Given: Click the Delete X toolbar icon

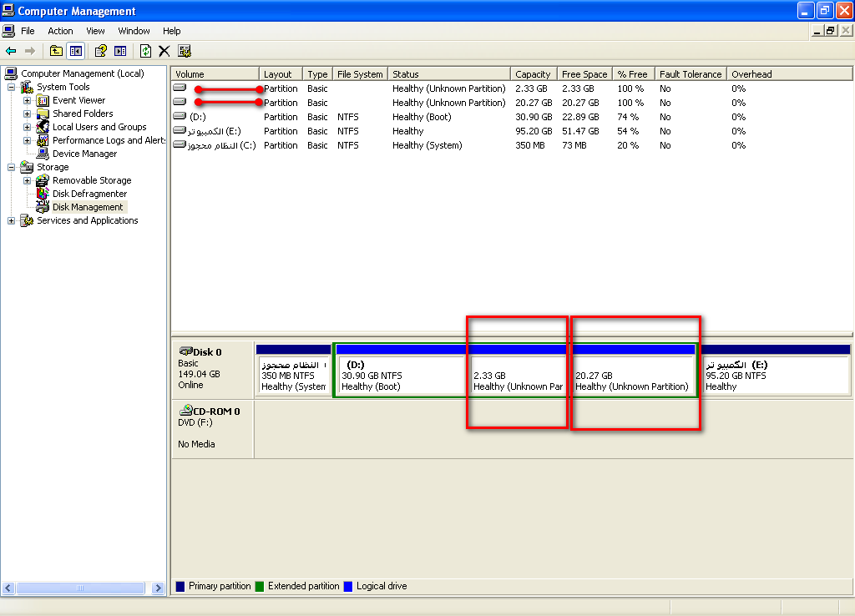Looking at the screenshot, I should click(164, 51).
